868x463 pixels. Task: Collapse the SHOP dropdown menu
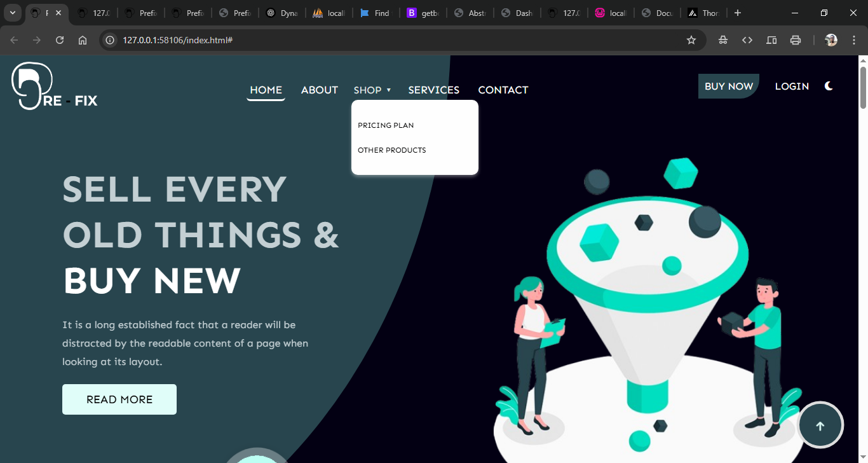[x=372, y=90]
